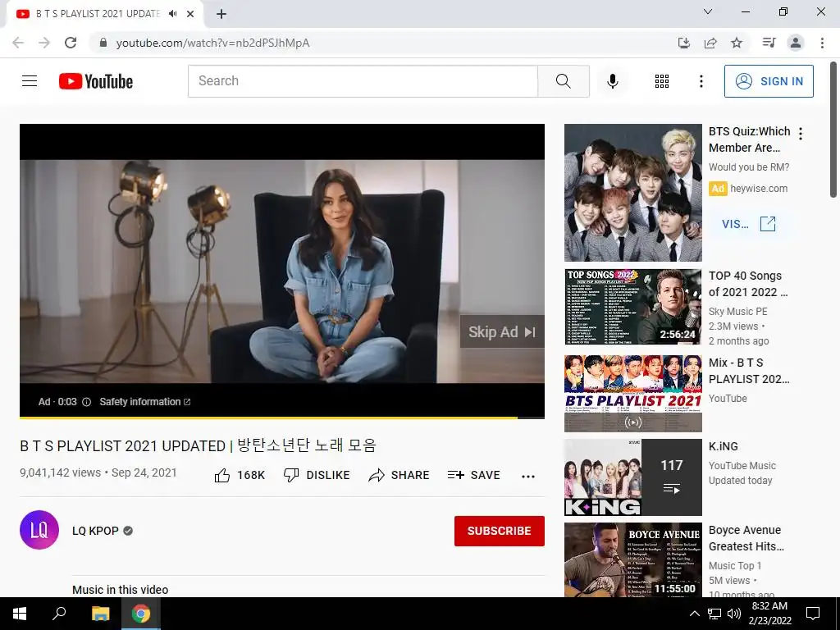
Task: Open the LQ KPOP channel avatar
Action: [x=39, y=530]
